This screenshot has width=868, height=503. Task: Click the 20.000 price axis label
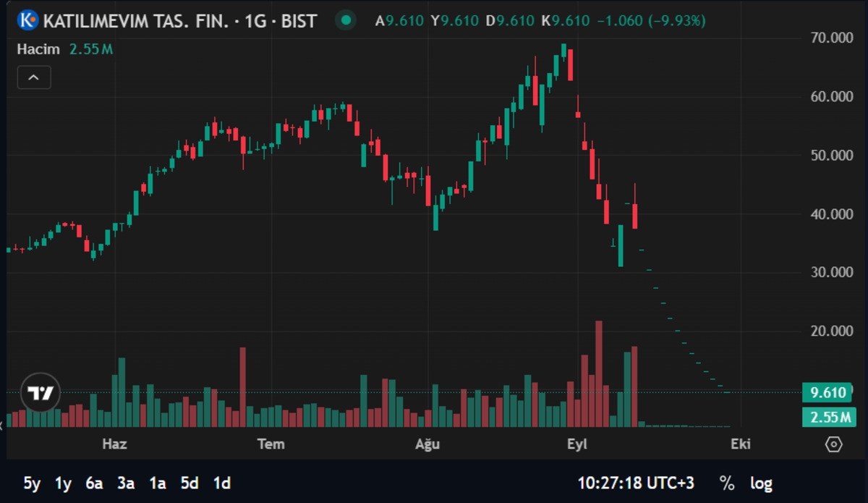[x=833, y=331]
